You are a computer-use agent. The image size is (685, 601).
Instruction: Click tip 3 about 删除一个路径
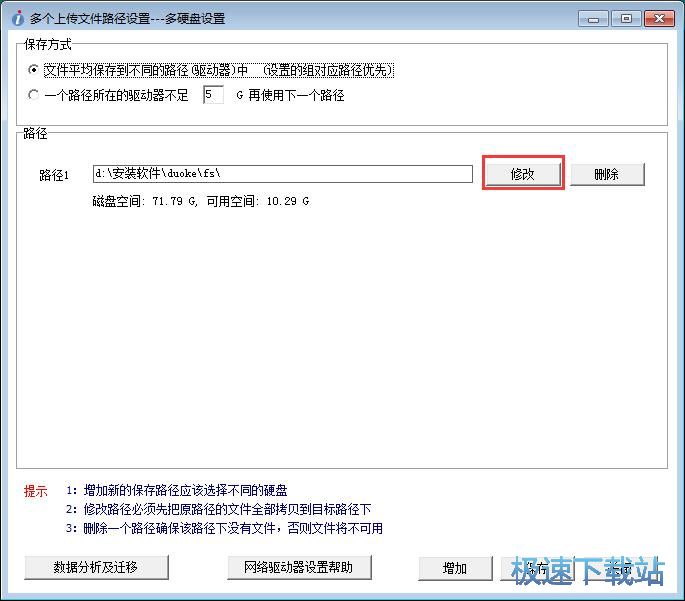point(224,528)
